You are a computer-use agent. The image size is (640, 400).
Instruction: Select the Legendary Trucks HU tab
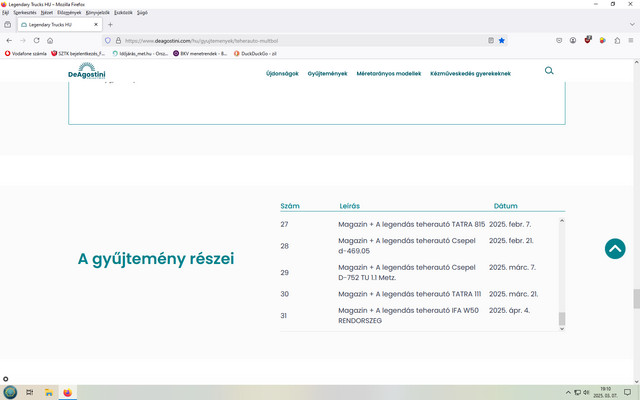60,24
